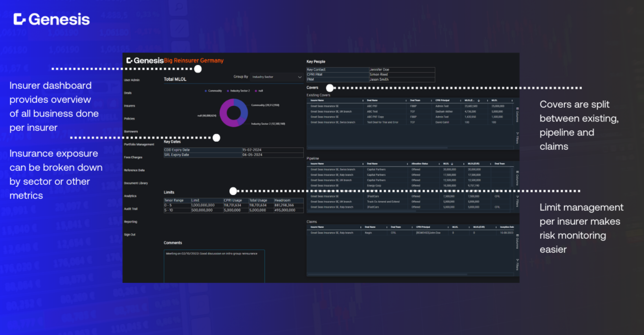Click the sort arrow on the MLOL column

coord(478,100)
